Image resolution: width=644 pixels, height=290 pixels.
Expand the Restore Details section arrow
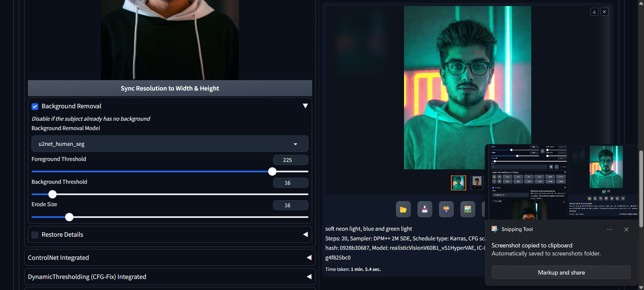coord(305,234)
